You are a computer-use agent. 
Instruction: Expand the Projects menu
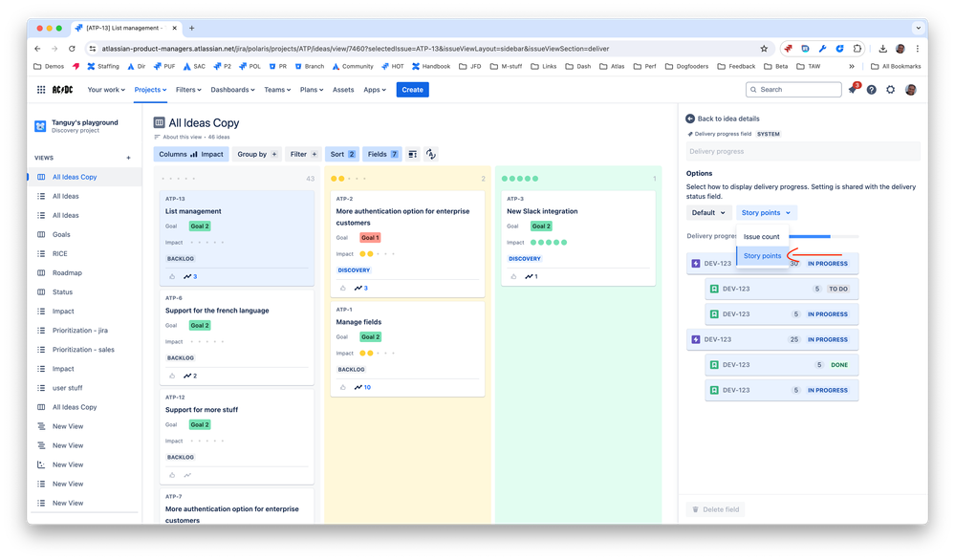coord(150,90)
